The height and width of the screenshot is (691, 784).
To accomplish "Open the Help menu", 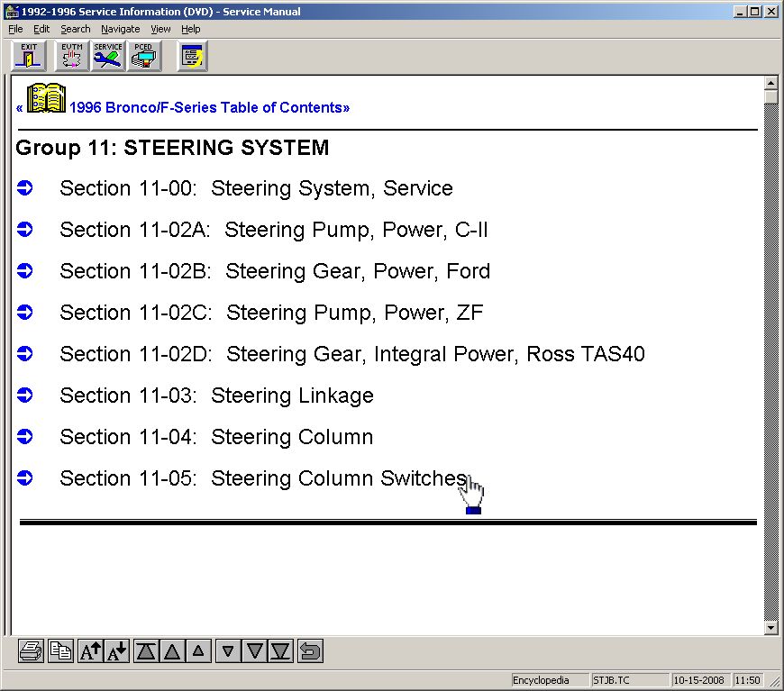I will coord(190,29).
